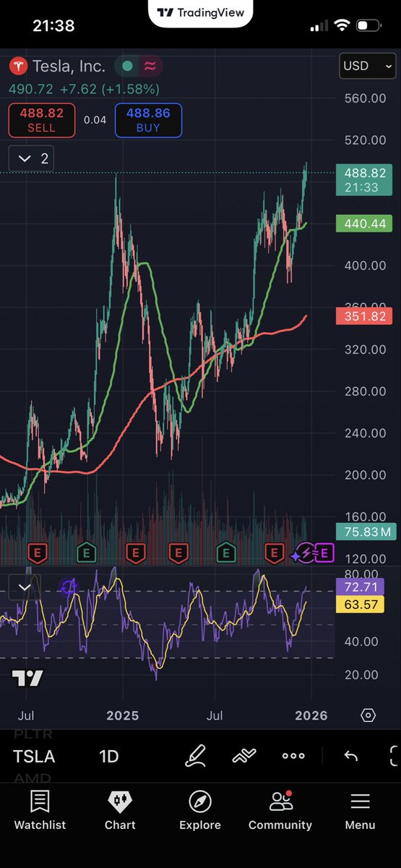Expand the collapsed indicators legend showing 2

coord(30,158)
